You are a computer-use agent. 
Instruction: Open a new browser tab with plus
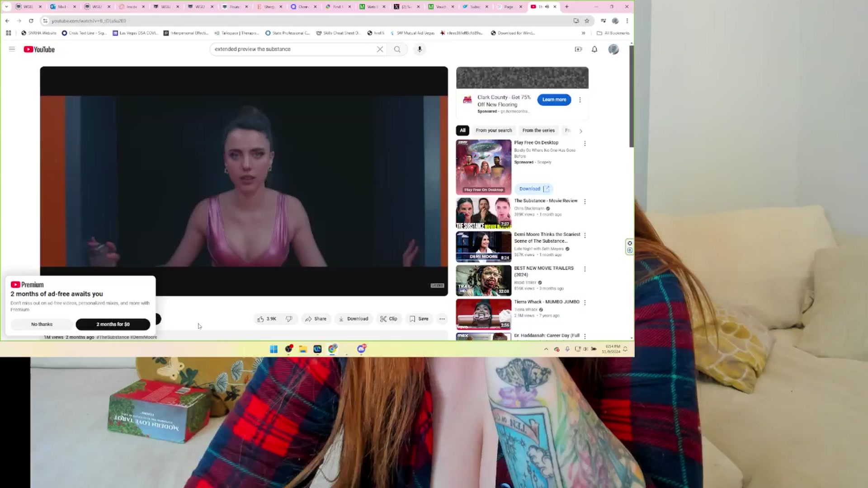tap(566, 7)
